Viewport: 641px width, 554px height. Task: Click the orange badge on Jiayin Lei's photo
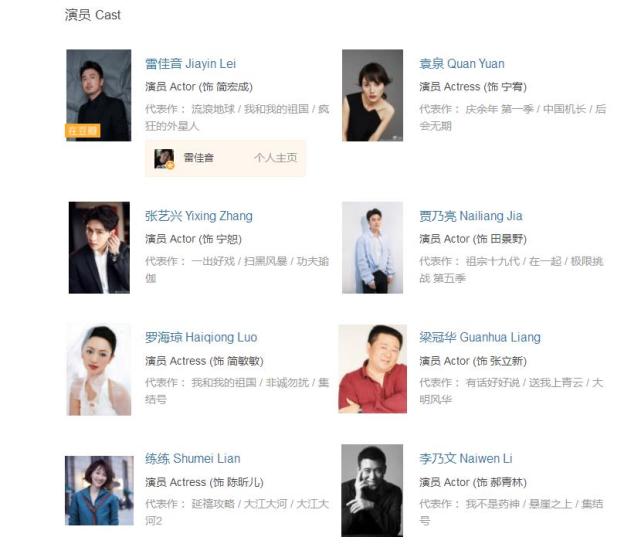click(83, 131)
